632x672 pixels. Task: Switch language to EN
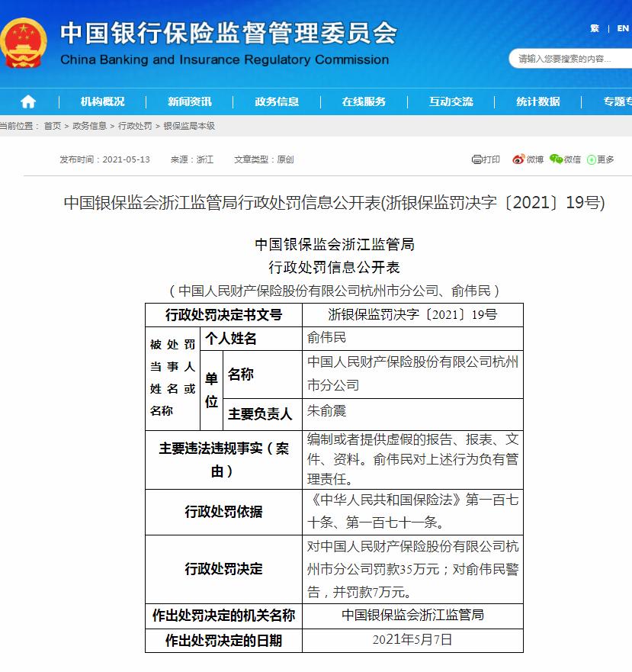[623, 28]
